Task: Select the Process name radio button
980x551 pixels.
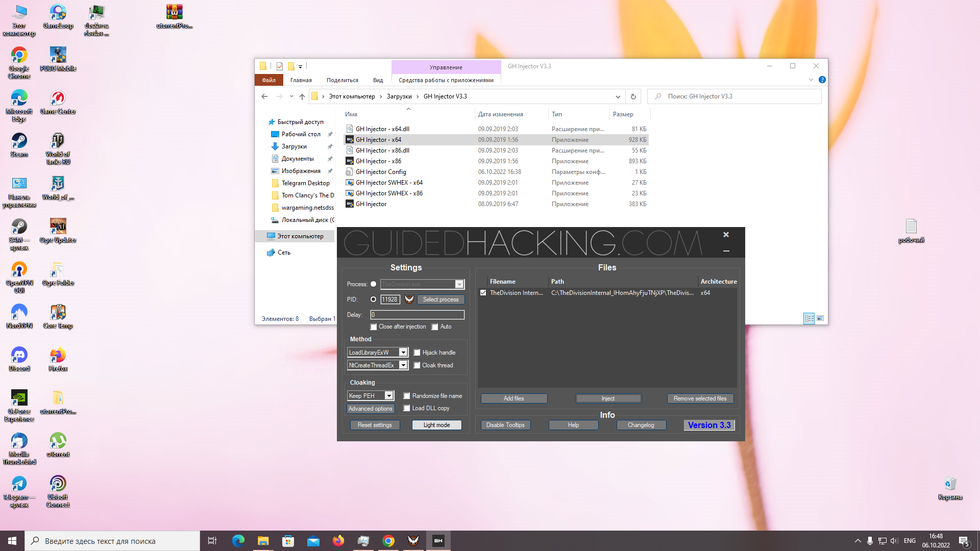Action: pyautogui.click(x=373, y=284)
